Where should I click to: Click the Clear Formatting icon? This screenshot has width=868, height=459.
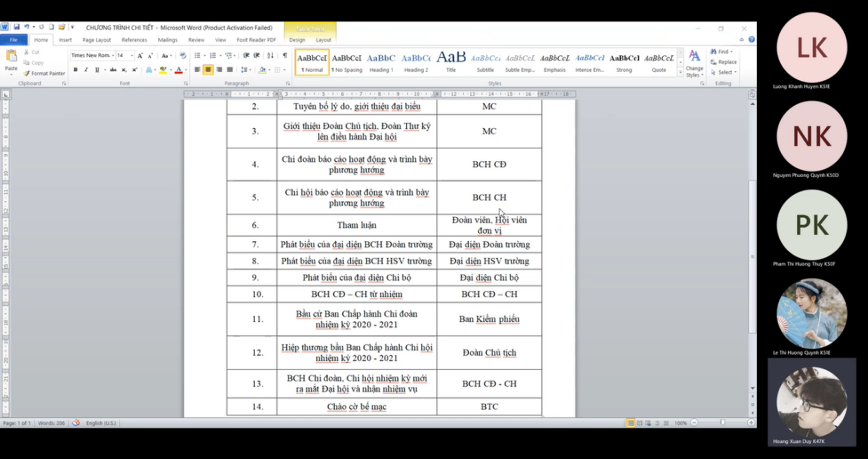pyautogui.click(x=183, y=55)
